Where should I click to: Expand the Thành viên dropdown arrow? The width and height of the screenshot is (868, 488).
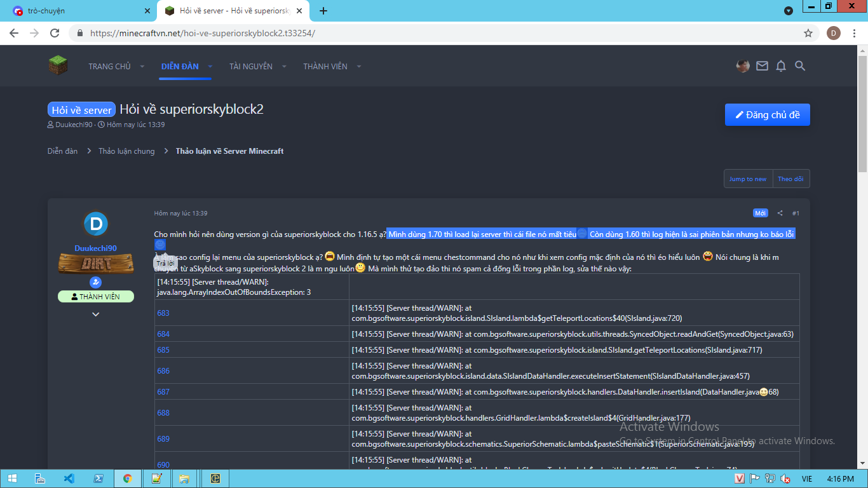pos(359,67)
